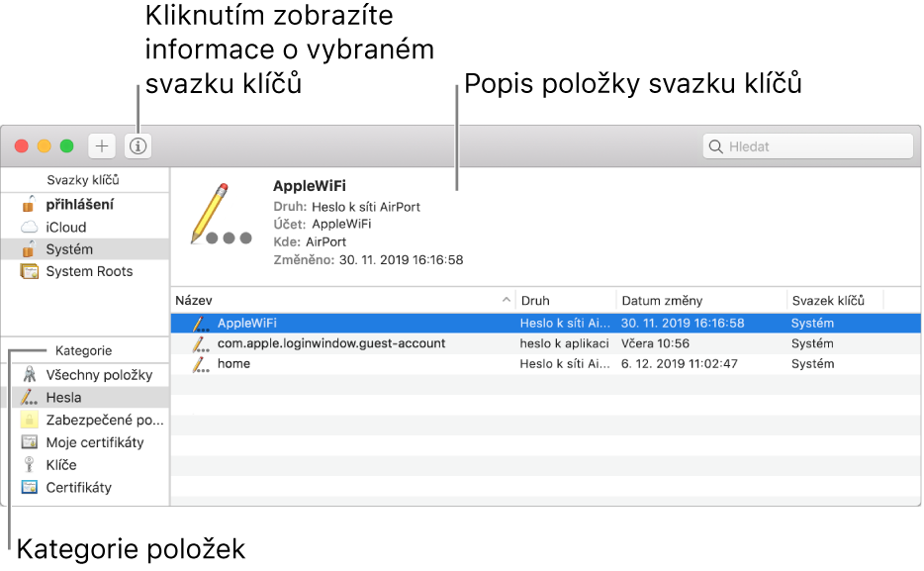Image resolution: width=924 pixels, height=571 pixels.
Task: Click the guest-account row pencil icon
Action: [x=201, y=343]
